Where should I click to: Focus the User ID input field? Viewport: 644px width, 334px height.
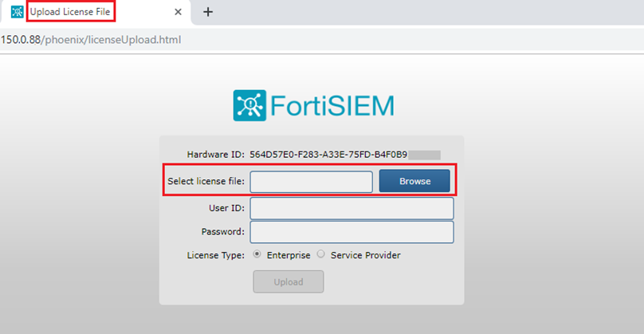351,208
